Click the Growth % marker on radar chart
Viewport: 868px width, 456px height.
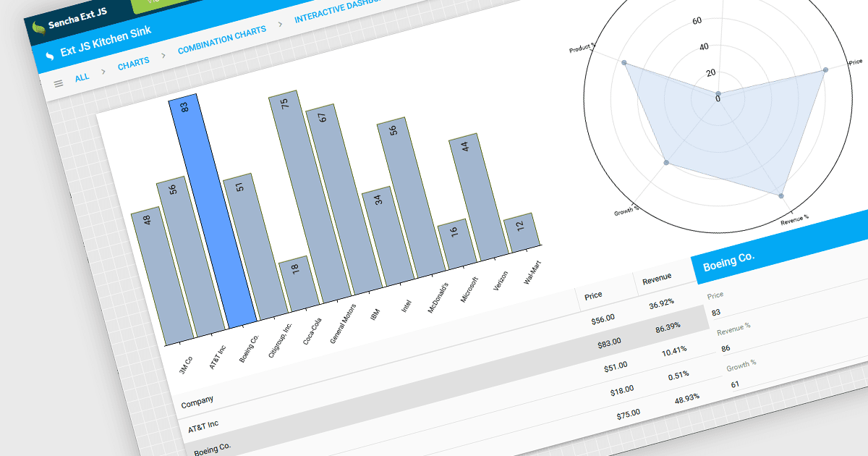pyautogui.click(x=666, y=162)
